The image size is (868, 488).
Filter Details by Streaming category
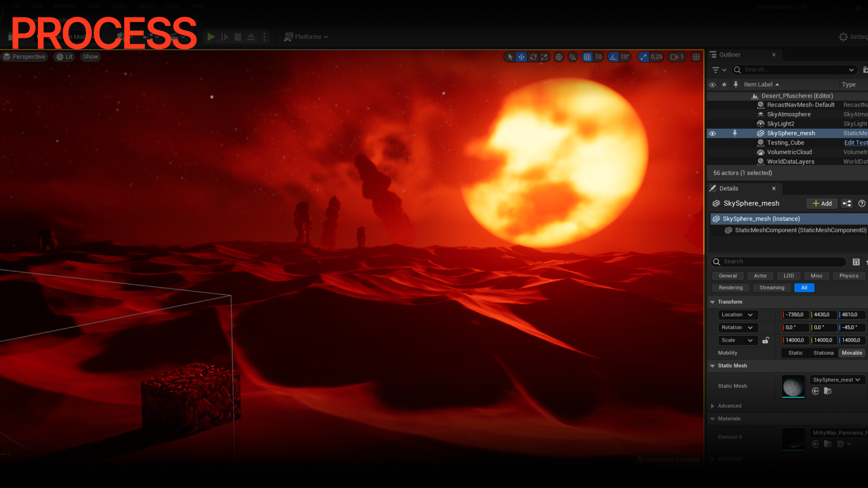tap(772, 288)
